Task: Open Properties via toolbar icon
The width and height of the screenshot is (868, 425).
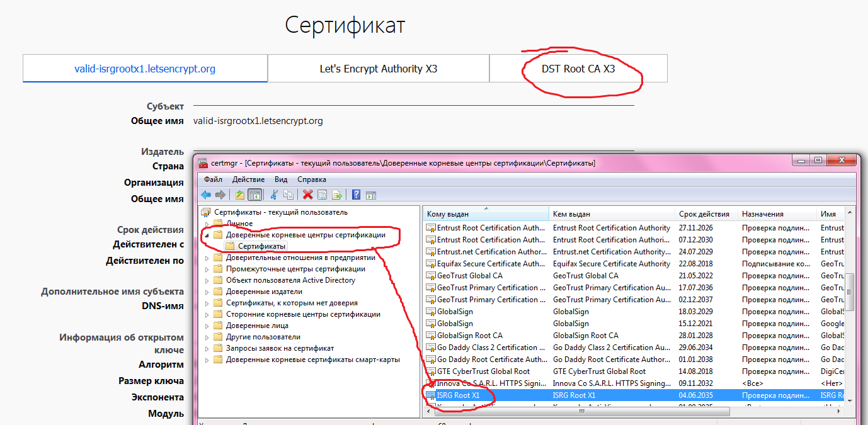Action: [322, 195]
